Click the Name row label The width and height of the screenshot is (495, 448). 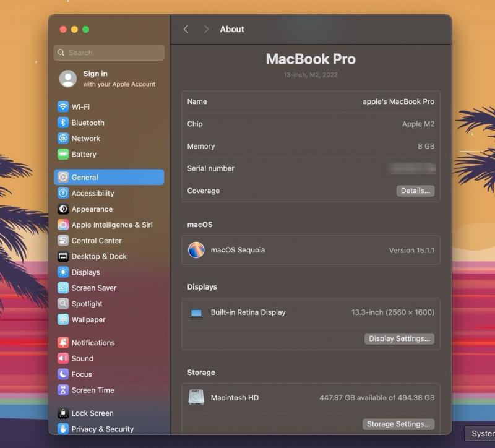[x=197, y=101]
